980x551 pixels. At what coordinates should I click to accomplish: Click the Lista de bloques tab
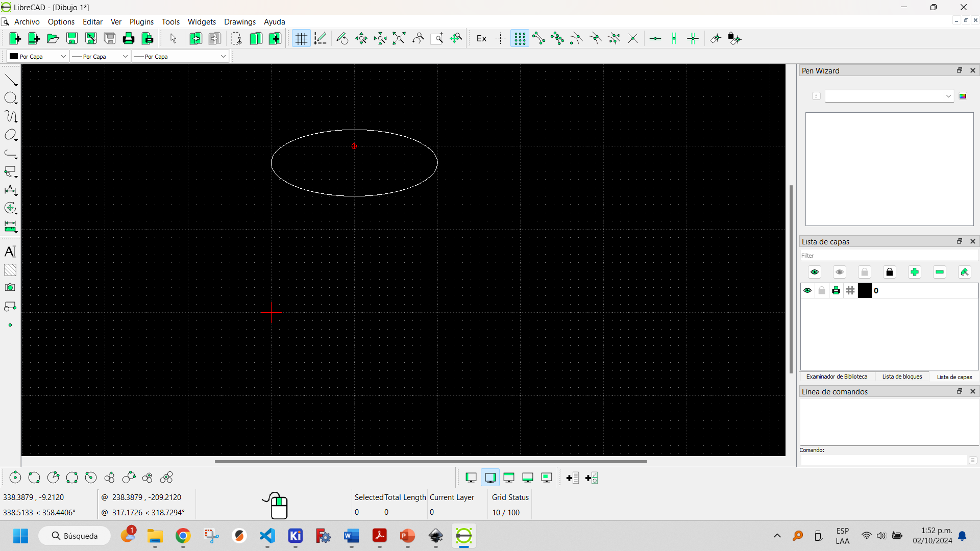pos(901,377)
